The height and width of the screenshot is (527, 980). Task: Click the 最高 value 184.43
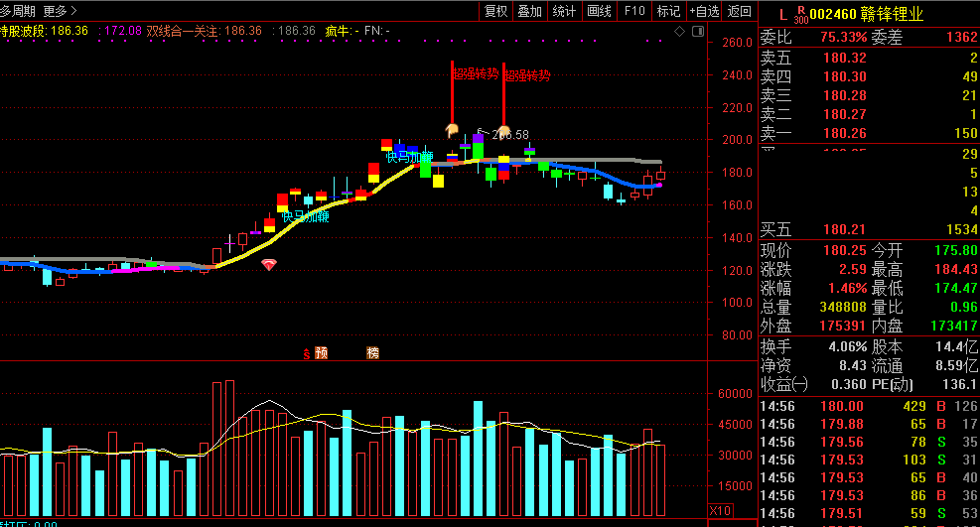956,269
